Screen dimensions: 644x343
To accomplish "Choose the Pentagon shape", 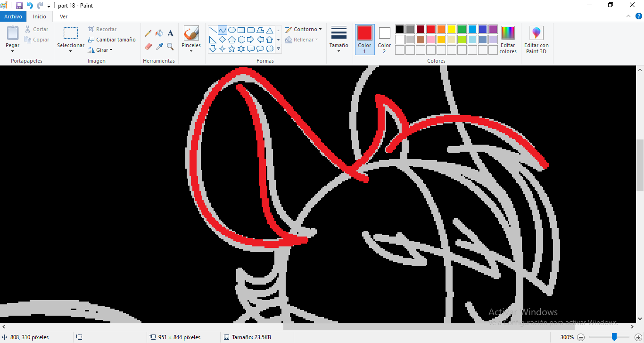I will point(232,40).
